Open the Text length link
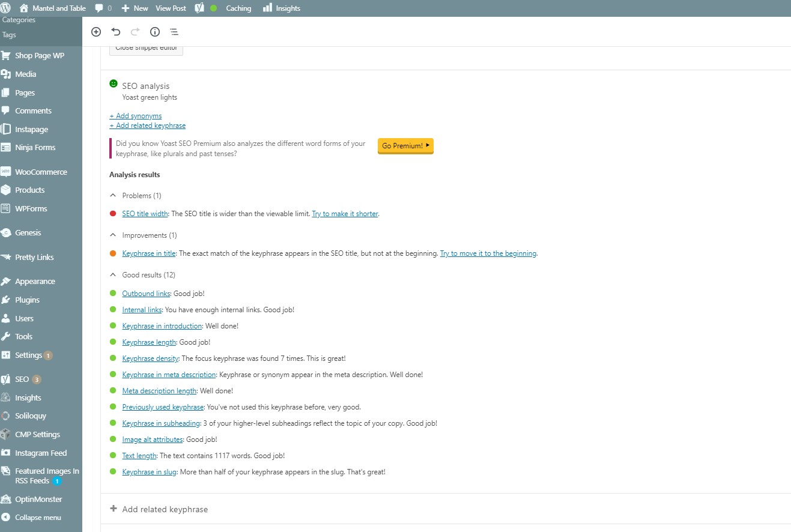This screenshot has height=532, width=791. 139,456
